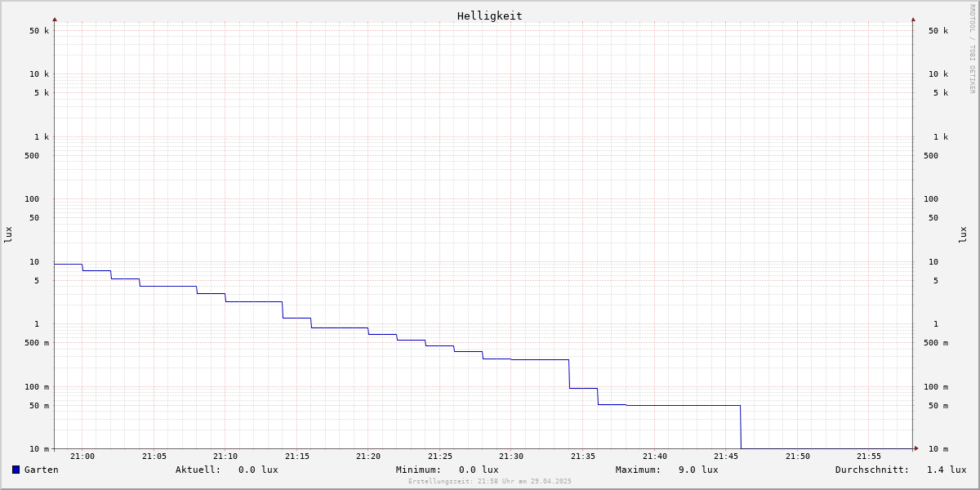The height and width of the screenshot is (490, 980).
Task: Click the 0.0 lux value next to Minimum
Action: (479, 470)
